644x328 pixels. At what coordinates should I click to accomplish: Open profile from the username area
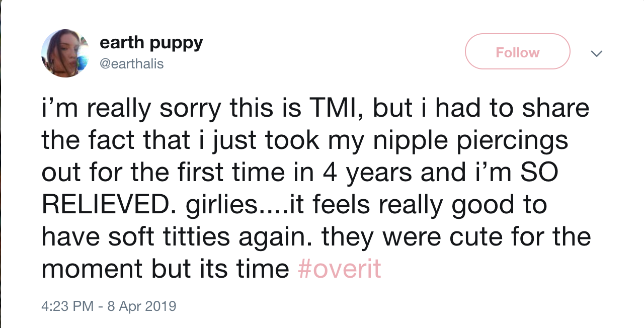point(132,64)
